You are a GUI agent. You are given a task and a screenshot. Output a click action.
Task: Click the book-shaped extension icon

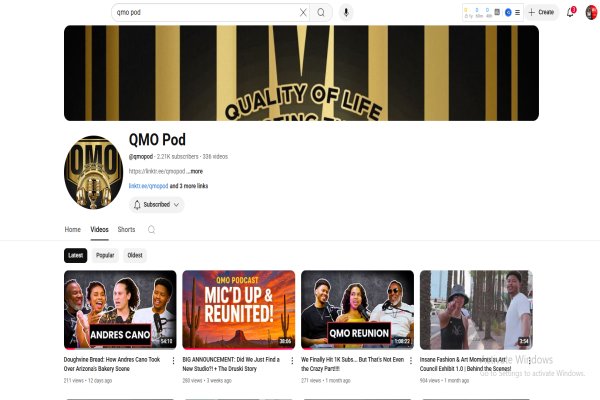(x=497, y=12)
